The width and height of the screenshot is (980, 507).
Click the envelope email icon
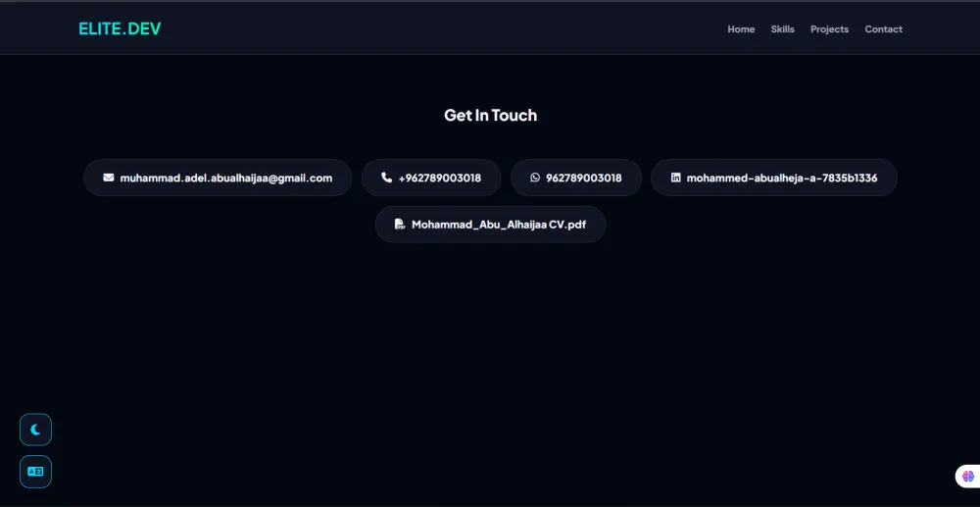click(x=109, y=177)
